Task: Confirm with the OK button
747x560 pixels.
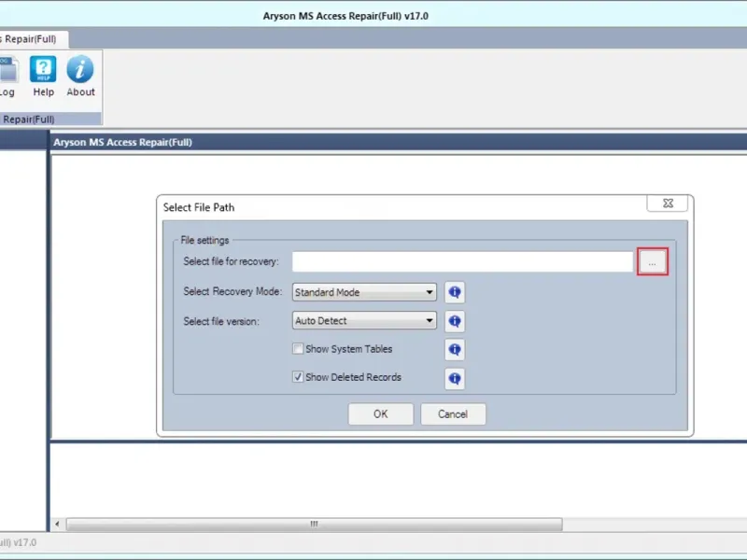Action: point(381,413)
